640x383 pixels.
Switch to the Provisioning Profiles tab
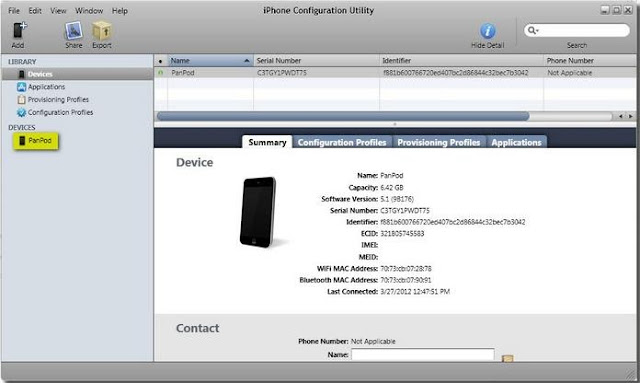439,142
